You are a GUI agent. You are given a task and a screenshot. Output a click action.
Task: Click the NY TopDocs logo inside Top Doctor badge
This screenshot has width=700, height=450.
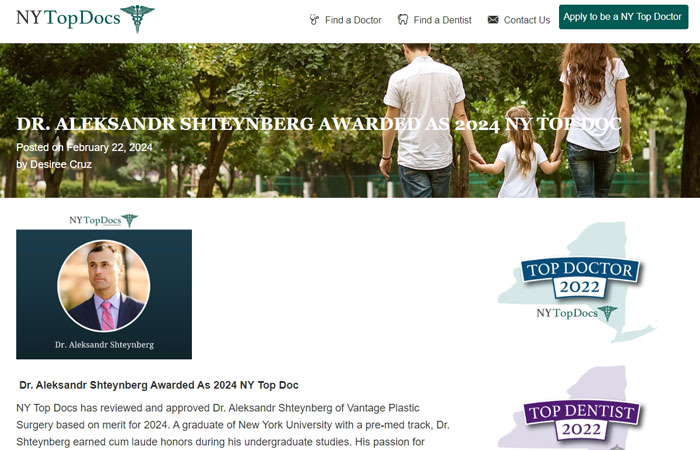pyautogui.click(x=577, y=313)
